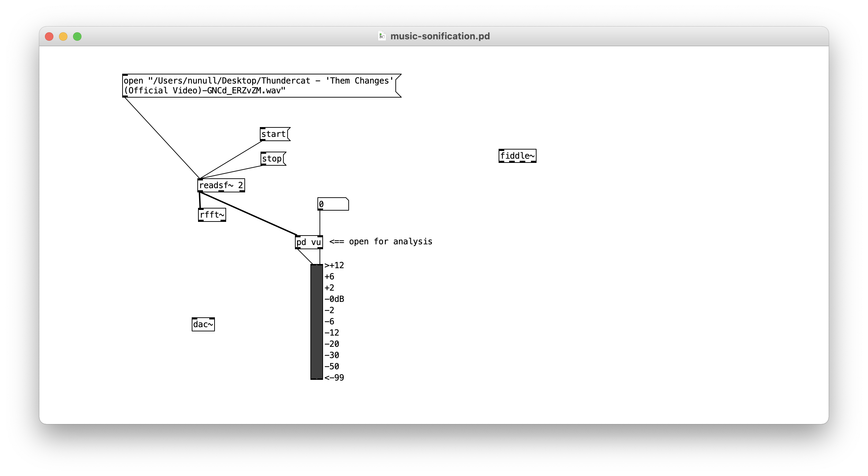Screen dimensions: 868x476
Task: Click the green zoom window button
Action: tap(77, 37)
